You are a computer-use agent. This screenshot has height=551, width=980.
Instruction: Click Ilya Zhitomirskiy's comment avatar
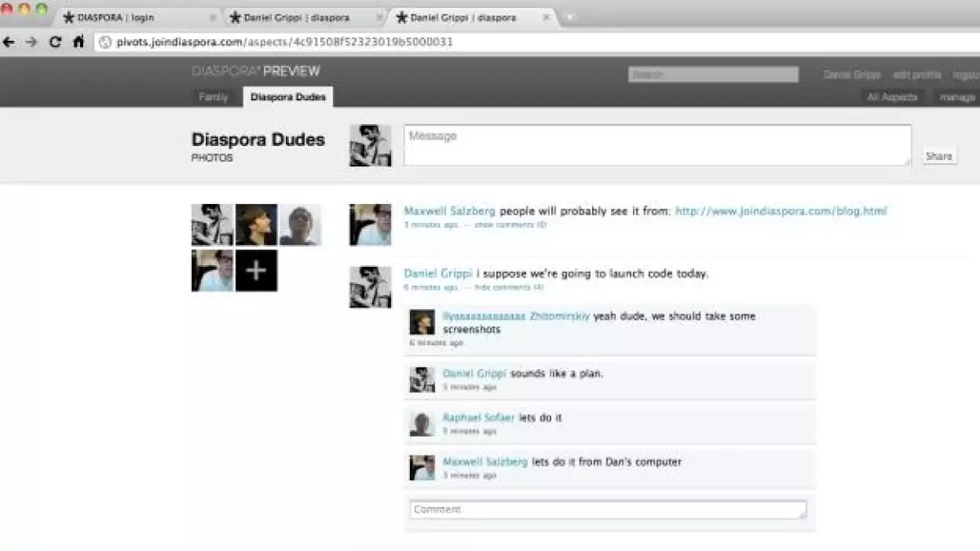421,322
